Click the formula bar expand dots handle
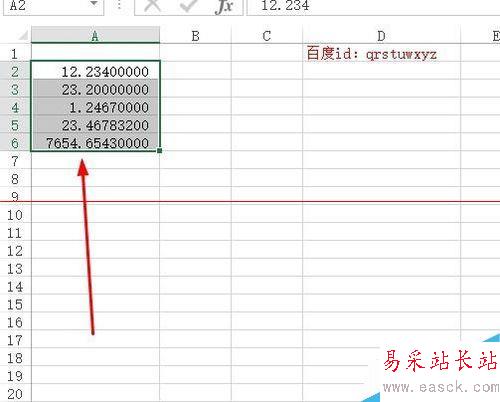 119,5
